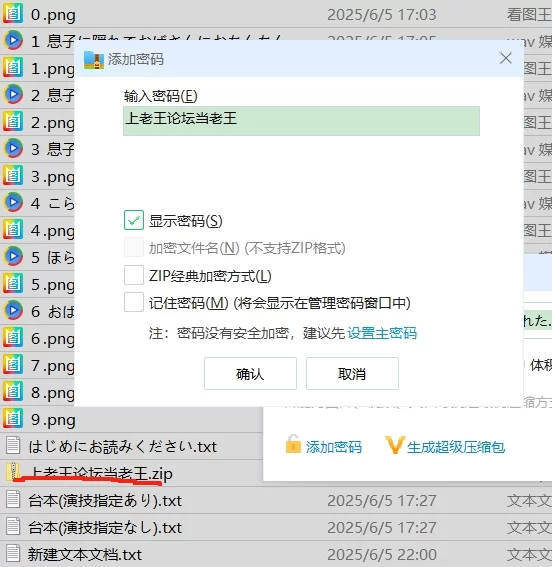Click the text file icon for 新建文本文档.txt
This screenshot has height=567, width=552.
(13, 554)
